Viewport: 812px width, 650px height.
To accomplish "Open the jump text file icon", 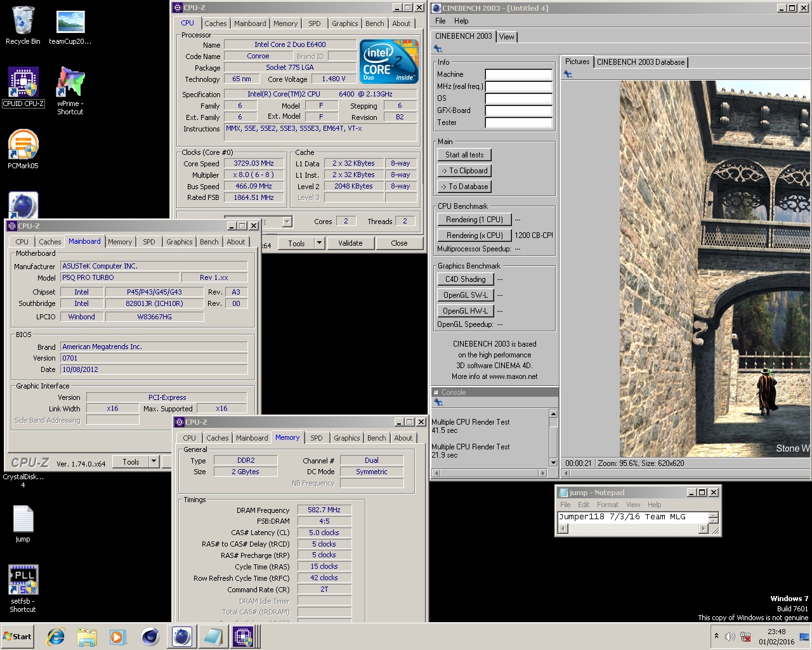I will coord(23,524).
